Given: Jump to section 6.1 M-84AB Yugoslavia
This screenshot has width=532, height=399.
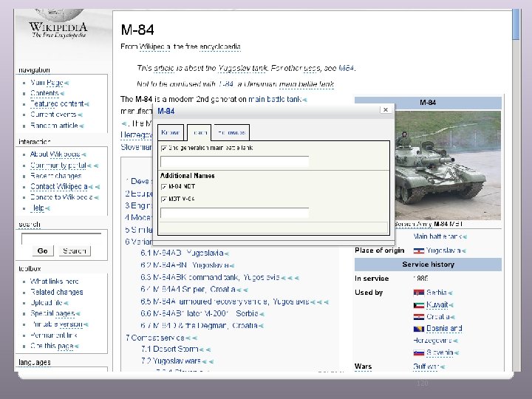Looking at the screenshot, I should tap(182, 253).
